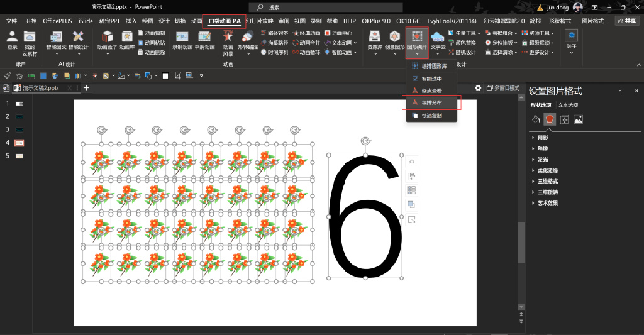Switch to the OfficePLUS ribbon tab
Screen dimensions: 644x335
[x=57, y=21]
